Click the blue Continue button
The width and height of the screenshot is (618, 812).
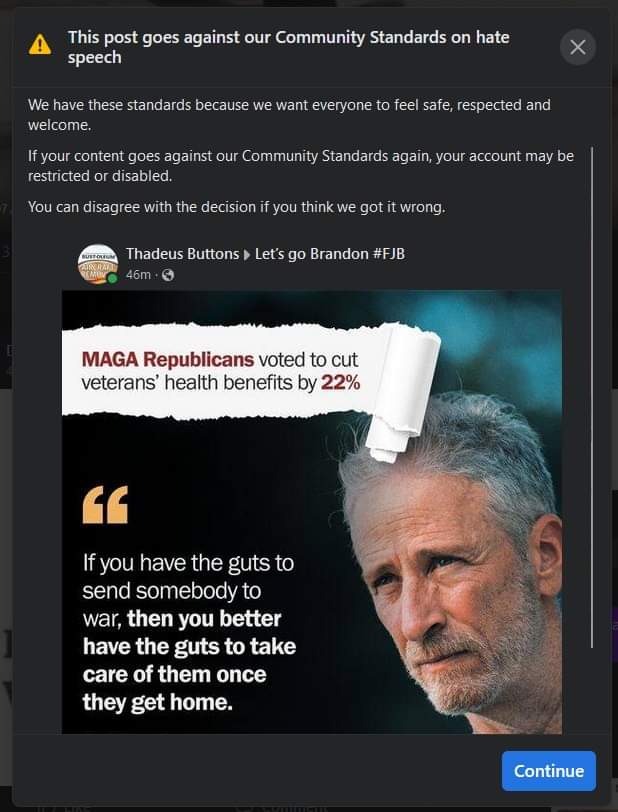click(x=549, y=771)
